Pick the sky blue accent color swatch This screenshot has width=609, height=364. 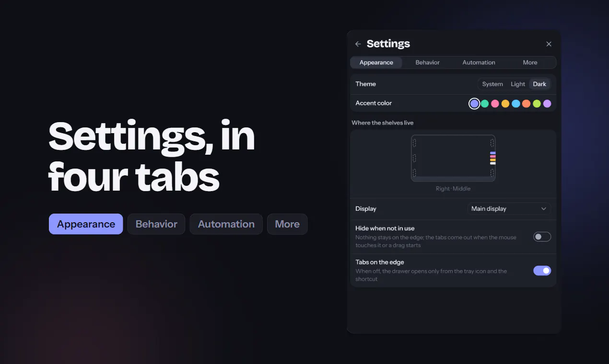[x=516, y=103]
